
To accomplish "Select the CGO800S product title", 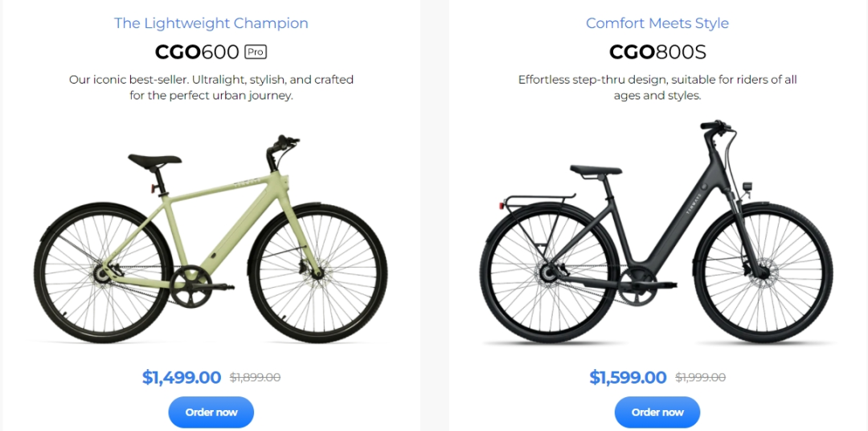I will point(657,52).
